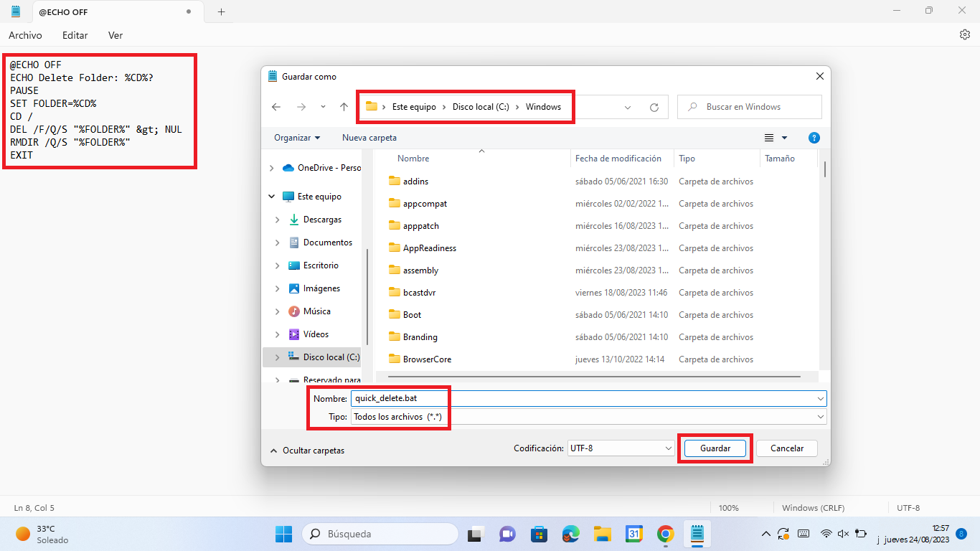Screen dimensions: 980x551
Task: Click Guardar to save the file
Action: 715,448
